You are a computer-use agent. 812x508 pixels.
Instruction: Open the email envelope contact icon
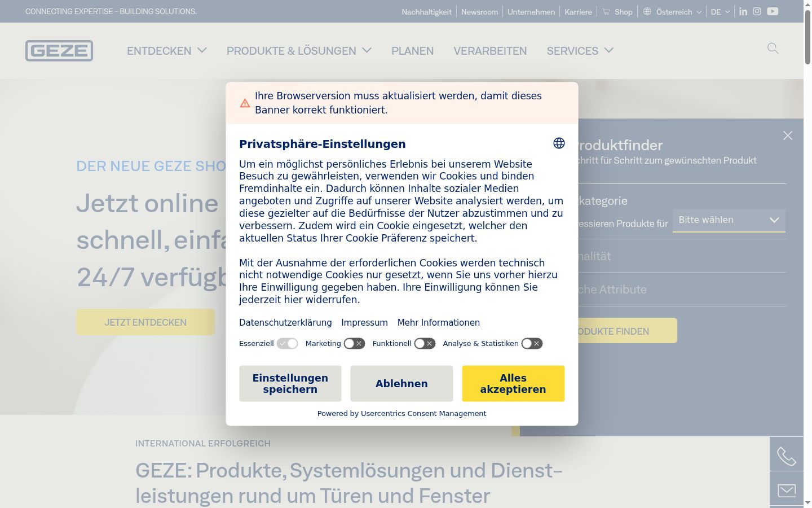[x=787, y=490]
